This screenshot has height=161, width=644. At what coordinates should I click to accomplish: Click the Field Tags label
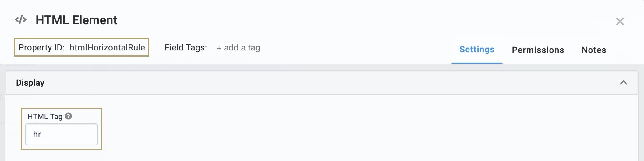[x=186, y=47]
